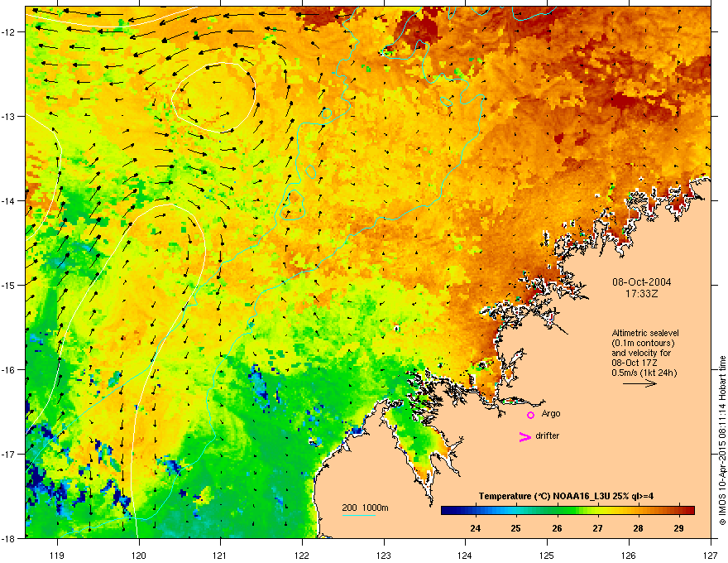The image size is (728, 563).
Task: Click longitude axis label 126
Action: pos(629,555)
